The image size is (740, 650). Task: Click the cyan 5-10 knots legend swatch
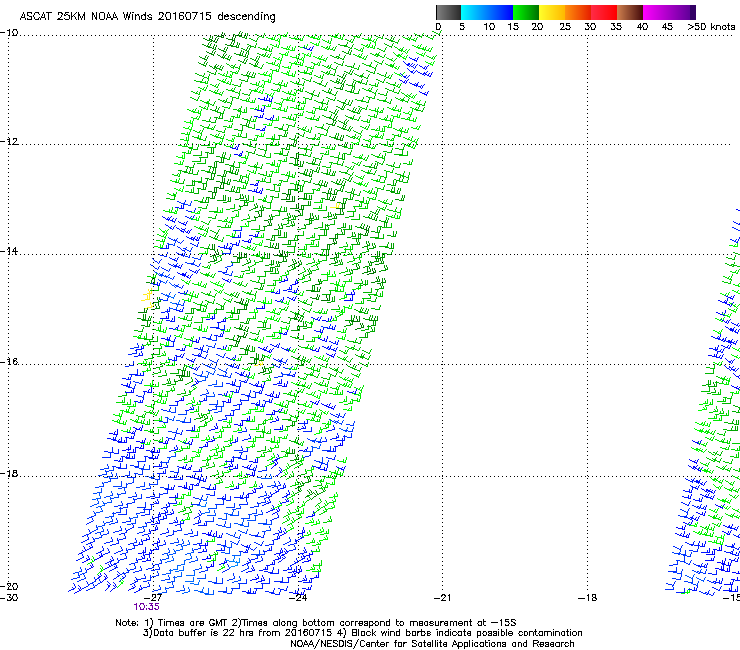[x=474, y=12]
